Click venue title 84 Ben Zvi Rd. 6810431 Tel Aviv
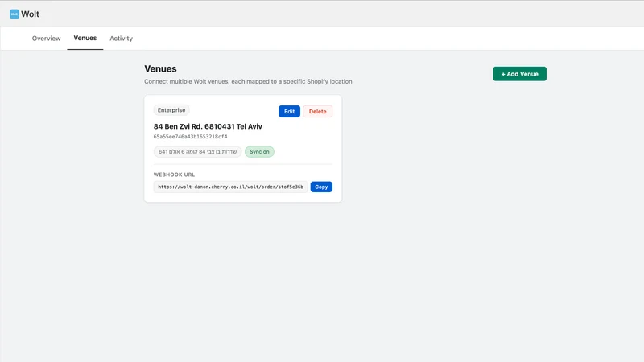This screenshot has width=644, height=362. [x=208, y=126]
